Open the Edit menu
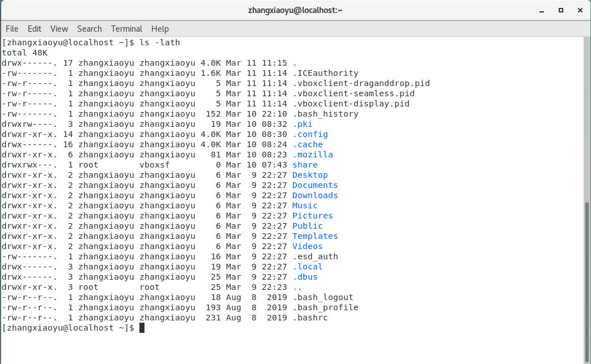The image size is (591, 364). tap(35, 28)
